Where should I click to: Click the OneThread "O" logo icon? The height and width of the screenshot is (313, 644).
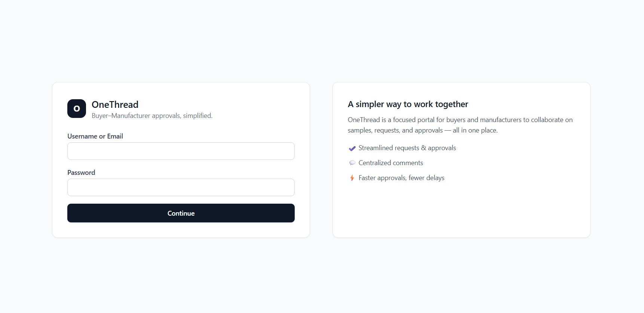point(77,109)
